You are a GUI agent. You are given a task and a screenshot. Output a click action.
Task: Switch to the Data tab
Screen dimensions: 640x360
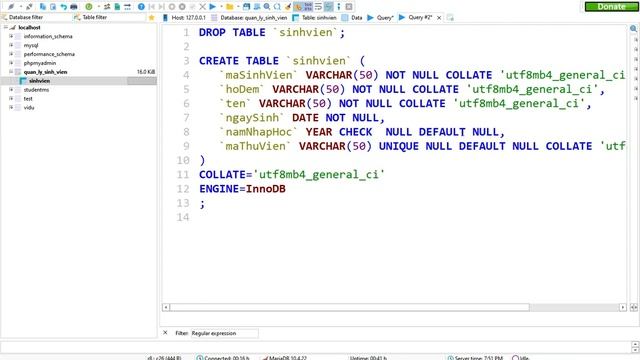(352, 18)
